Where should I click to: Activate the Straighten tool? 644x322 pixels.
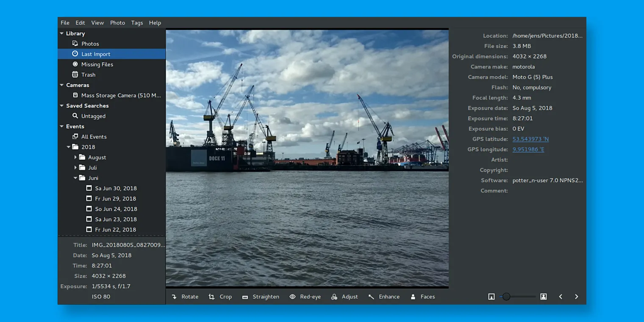(261, 297)
